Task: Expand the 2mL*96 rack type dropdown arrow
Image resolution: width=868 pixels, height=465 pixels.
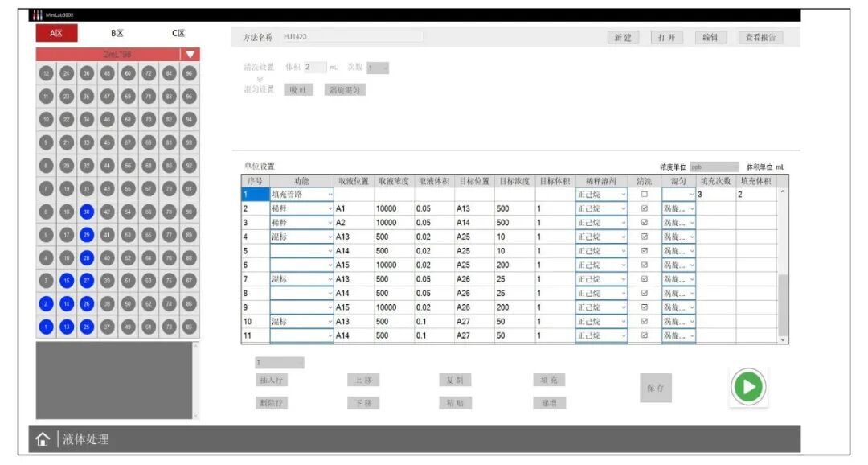Action: tap(190, 55)
